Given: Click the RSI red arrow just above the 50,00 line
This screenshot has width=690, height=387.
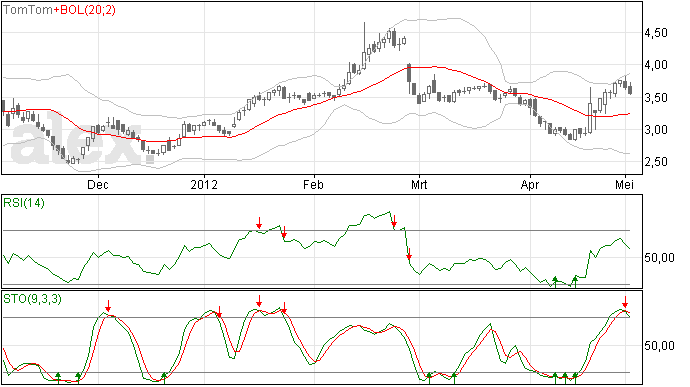Looking at the screenshot, I should 409,254.
